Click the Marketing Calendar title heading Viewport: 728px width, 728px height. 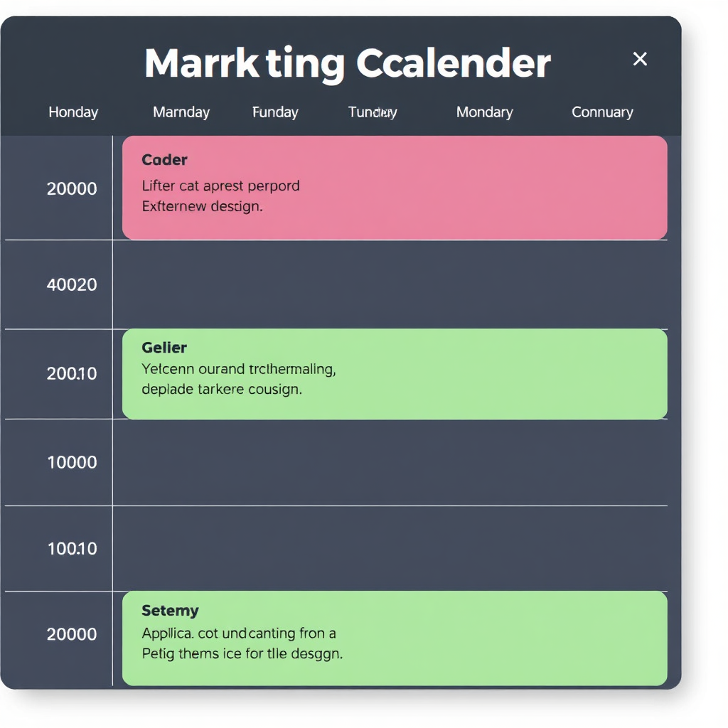347,64
